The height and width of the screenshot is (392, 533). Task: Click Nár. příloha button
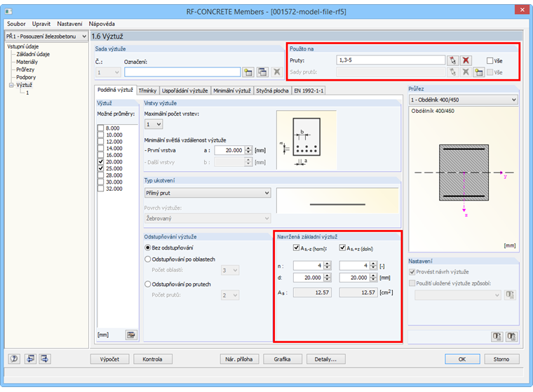click(x=239, y=359)
